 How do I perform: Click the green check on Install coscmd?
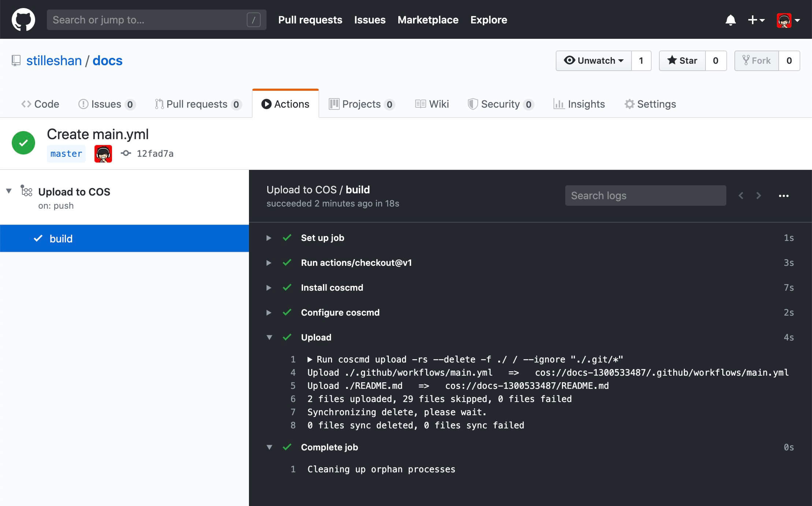click(287, 287)
